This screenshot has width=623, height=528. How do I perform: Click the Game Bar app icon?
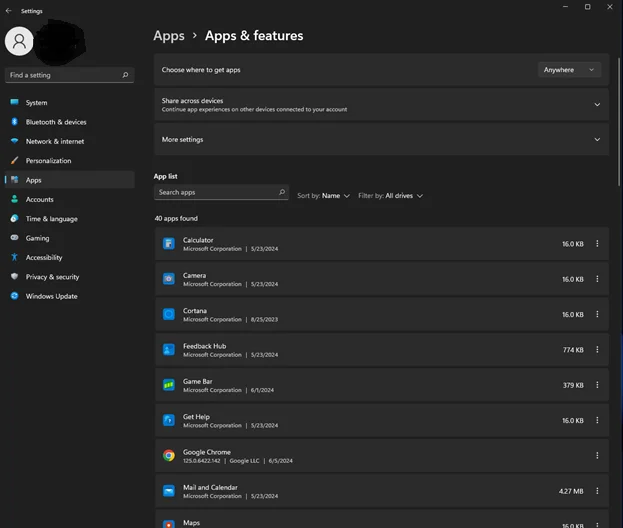168,385
